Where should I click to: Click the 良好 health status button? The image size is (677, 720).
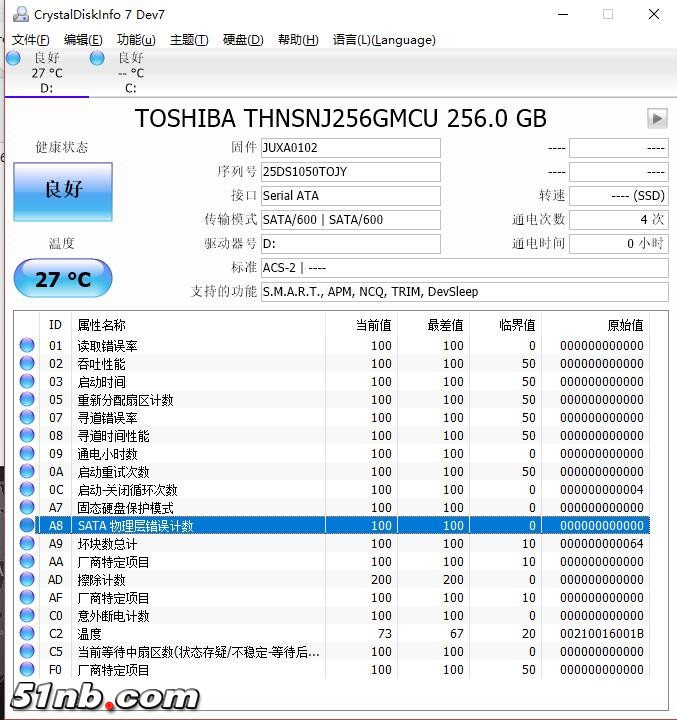pos(63,191)
